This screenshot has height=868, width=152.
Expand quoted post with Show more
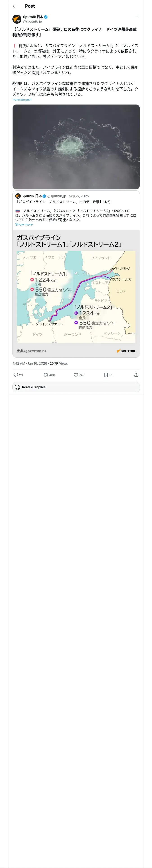coord(24,224)
